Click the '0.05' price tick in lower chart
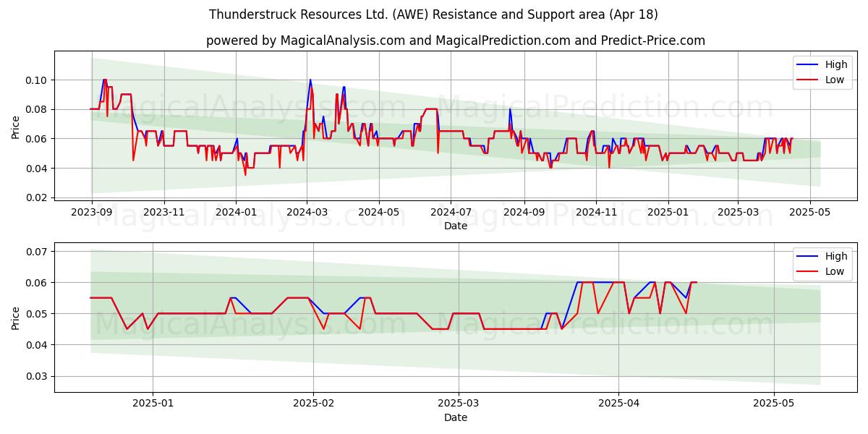Screen dimensions: 868x434 (x=38, y=314)
